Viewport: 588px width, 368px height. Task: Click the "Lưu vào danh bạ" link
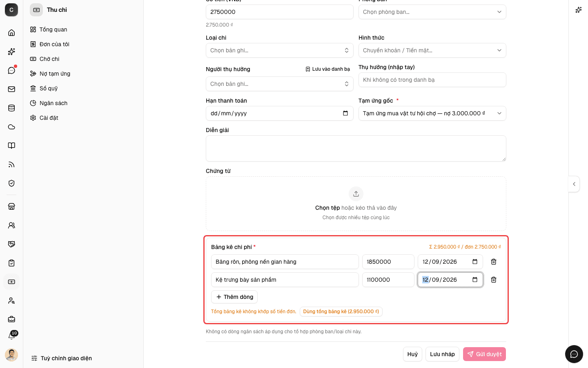pyautogui.click(x=327, y=69)
